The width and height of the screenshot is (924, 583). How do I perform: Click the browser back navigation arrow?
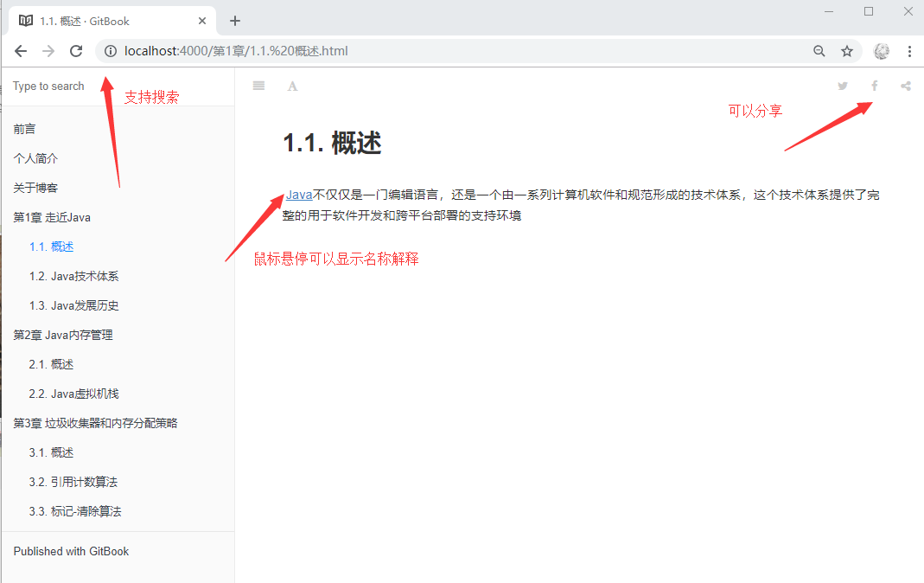21,51
